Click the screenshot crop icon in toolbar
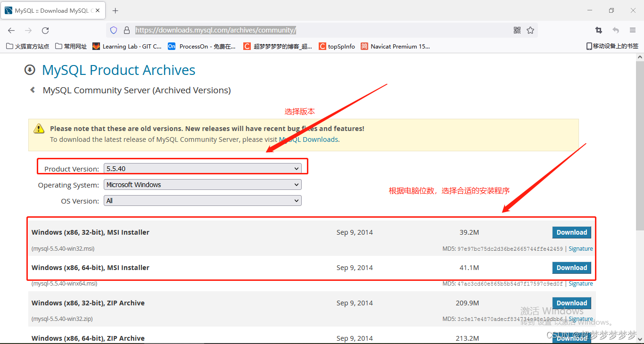The height and width of the screenshot is (344, 644). 599,30
